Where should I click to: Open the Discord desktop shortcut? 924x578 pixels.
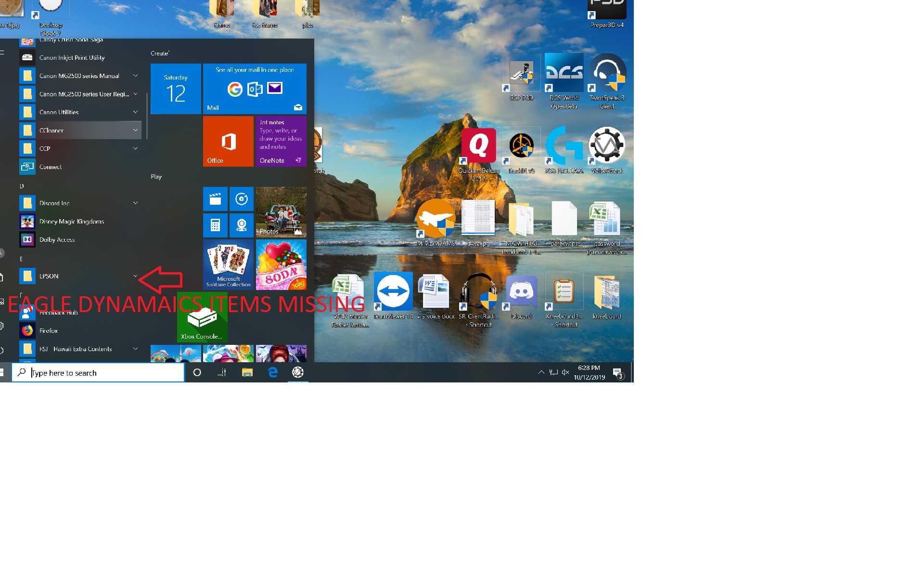pos(521,297)
